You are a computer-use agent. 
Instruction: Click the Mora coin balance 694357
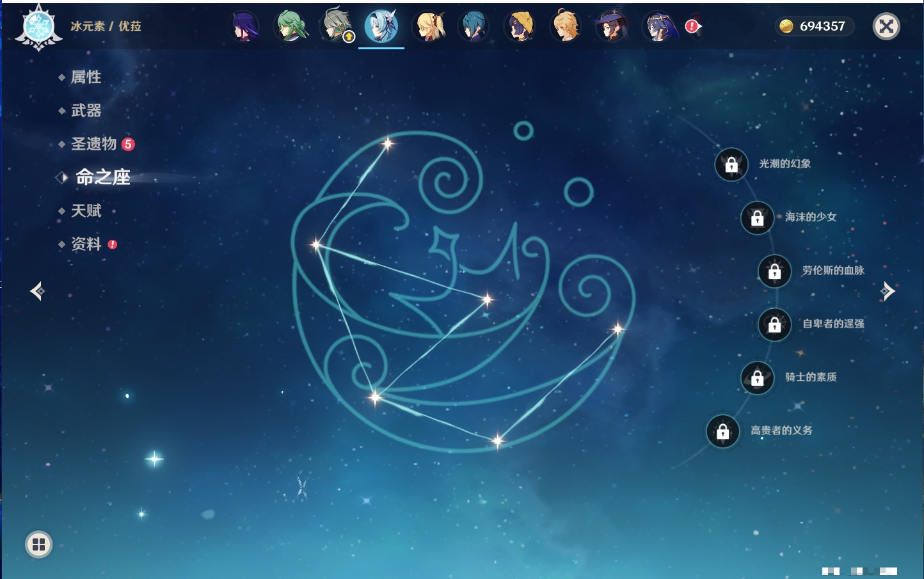click(x=814, y=26)
